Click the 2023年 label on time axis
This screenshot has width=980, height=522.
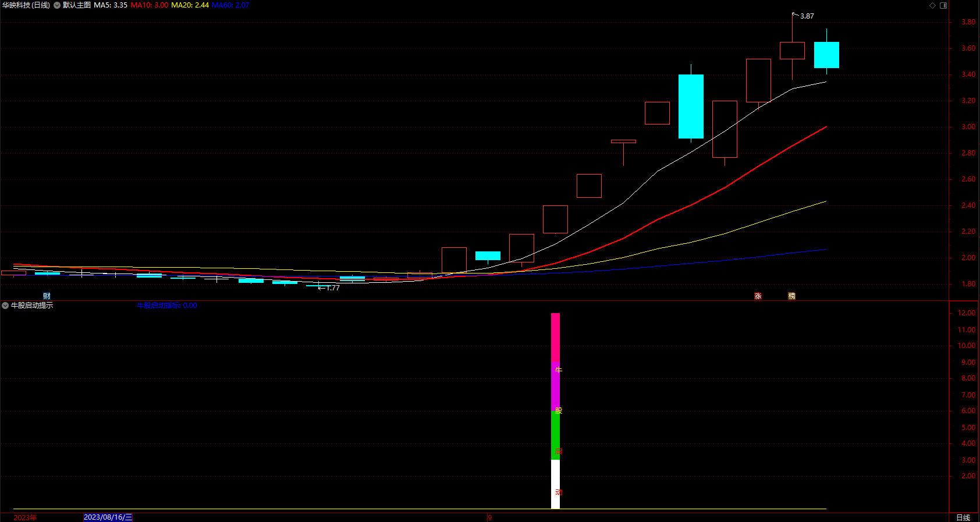(25, 517)
